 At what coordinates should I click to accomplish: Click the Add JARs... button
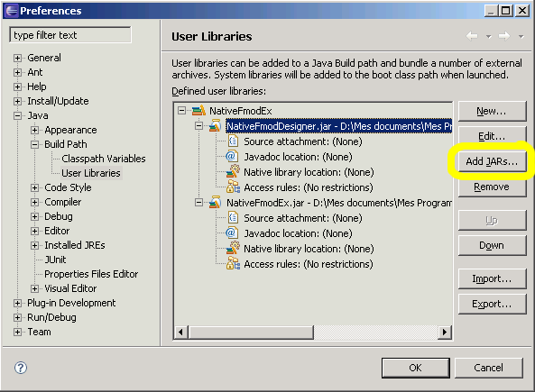492,161
